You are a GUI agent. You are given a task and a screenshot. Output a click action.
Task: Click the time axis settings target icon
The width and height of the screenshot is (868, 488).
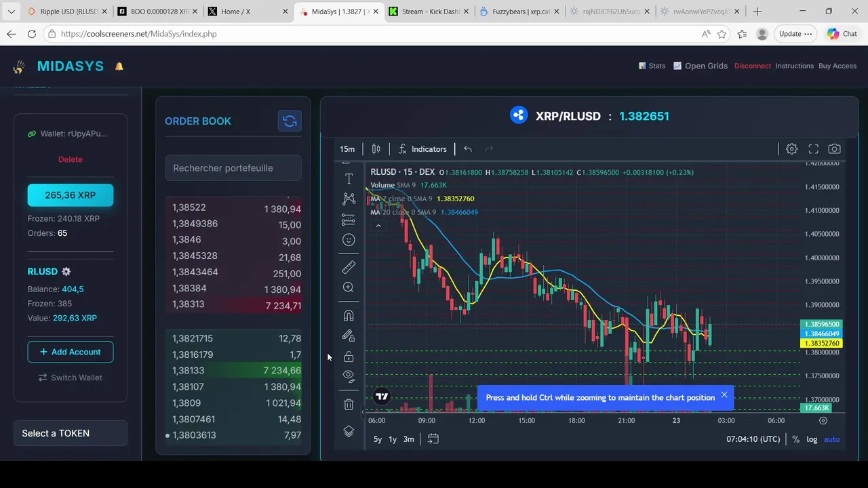click(823, 421)
